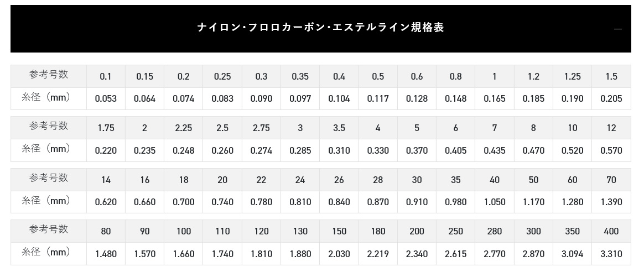
Task: Click the 0.248 diameter value
Action: pyautogui.click(x=183, y=150)
